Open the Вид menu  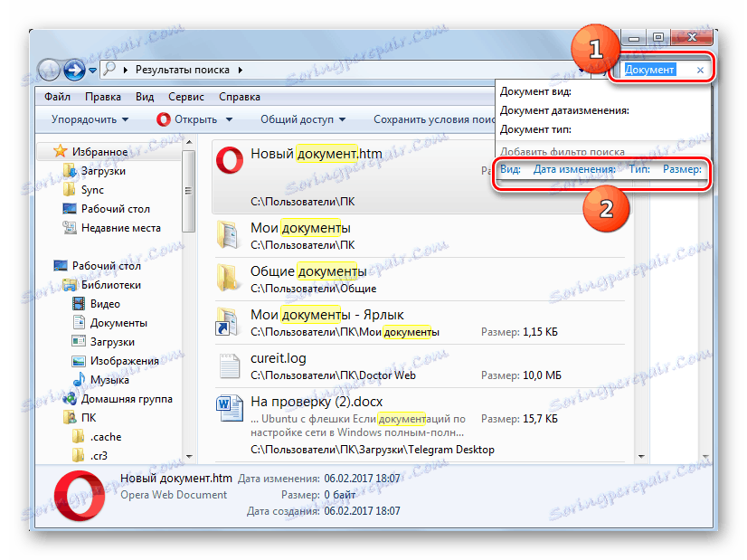(x=145, y=97)
